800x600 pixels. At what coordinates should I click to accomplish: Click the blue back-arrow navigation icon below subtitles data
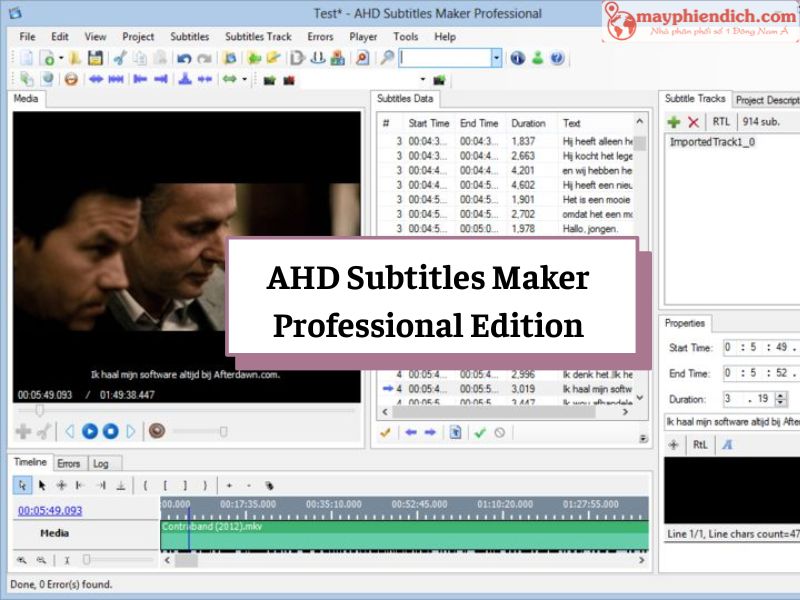(412, 432)
